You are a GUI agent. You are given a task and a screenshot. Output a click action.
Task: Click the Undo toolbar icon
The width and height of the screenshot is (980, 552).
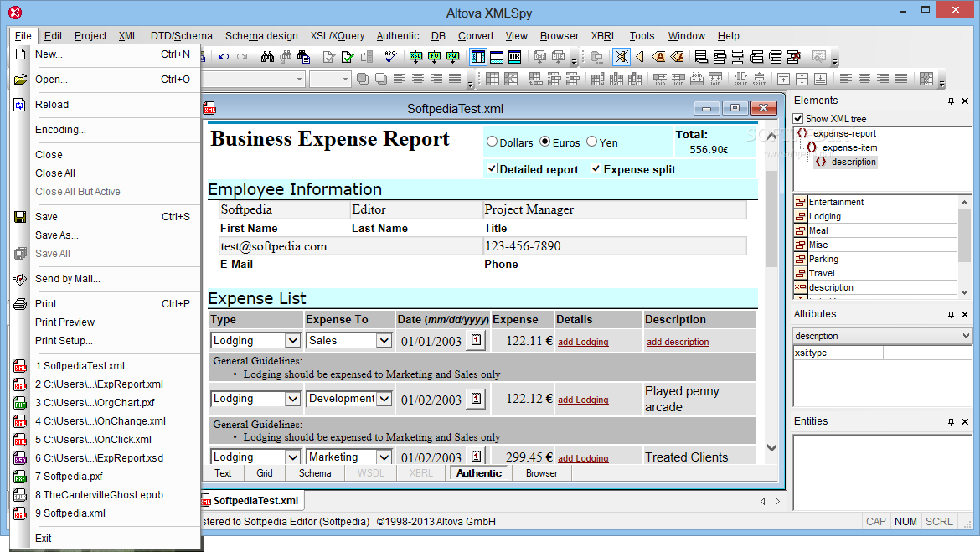tap(224, 57)
